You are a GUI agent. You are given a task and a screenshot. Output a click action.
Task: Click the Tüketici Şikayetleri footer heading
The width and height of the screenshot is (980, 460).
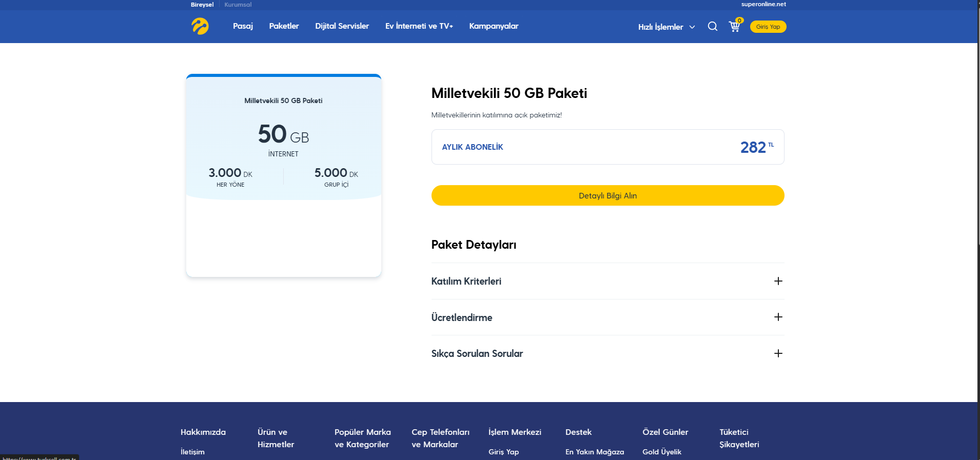pos(739,438)
